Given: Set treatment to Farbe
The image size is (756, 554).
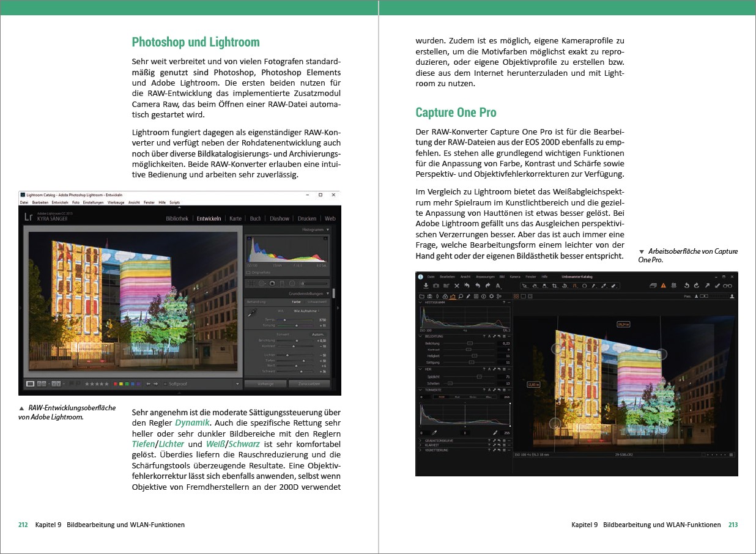Looking at the screenshot, I should coord(297,301).
